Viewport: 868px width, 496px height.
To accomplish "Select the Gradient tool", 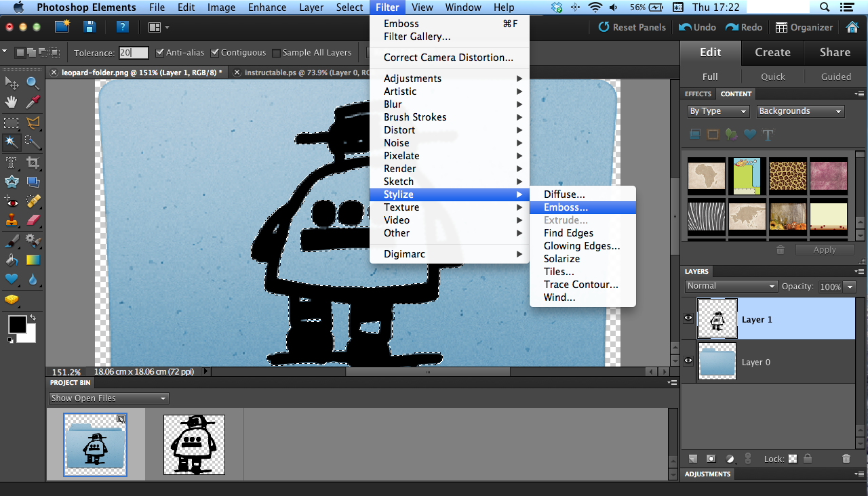I will coord(33,260).
